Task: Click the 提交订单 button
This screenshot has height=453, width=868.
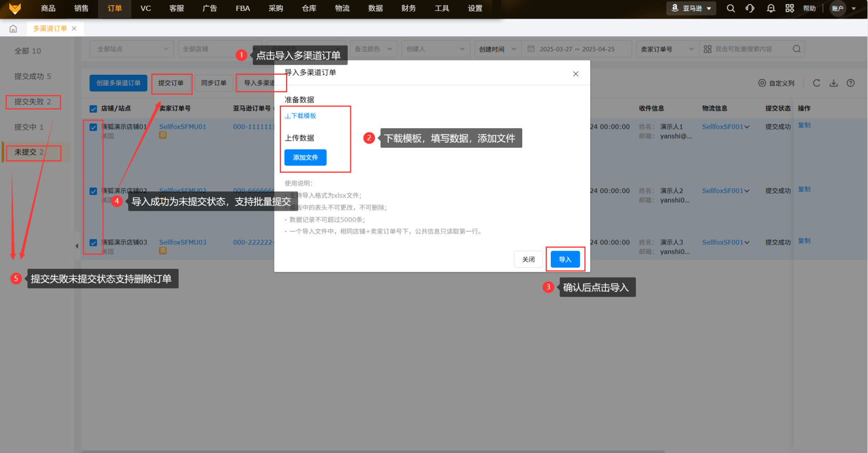Action: coord(171,83)
